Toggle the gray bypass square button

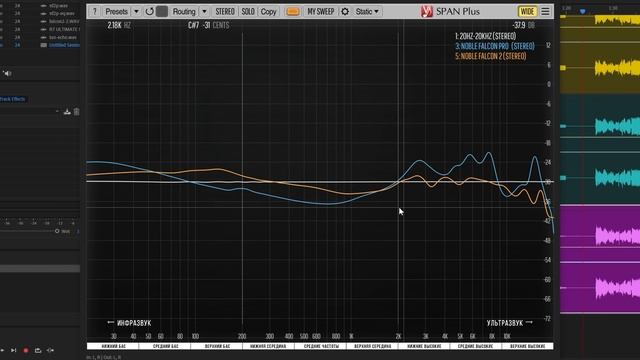point(162,11)
